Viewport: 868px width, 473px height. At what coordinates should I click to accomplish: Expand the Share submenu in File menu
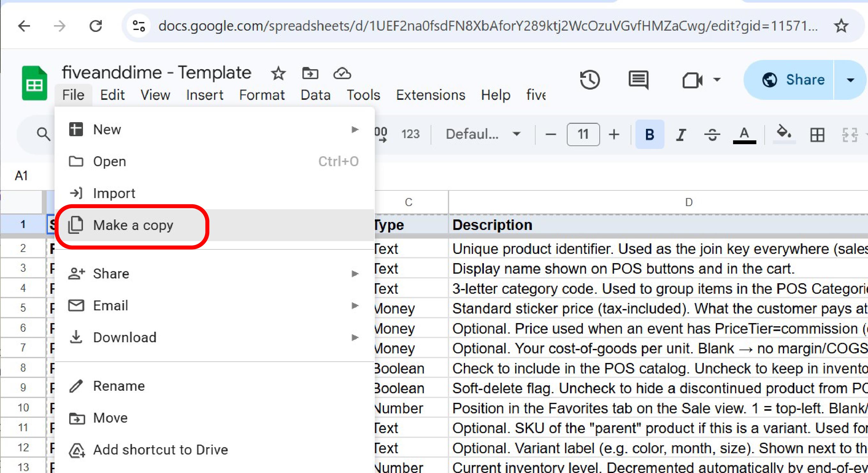214,273
